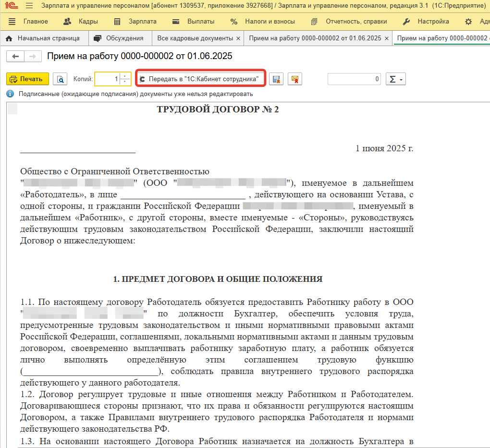Click Передать в "1С:Кабинет сотрудника" button
Image resolution: width=490 pixels, height=448 pixels.
point(200,79)
